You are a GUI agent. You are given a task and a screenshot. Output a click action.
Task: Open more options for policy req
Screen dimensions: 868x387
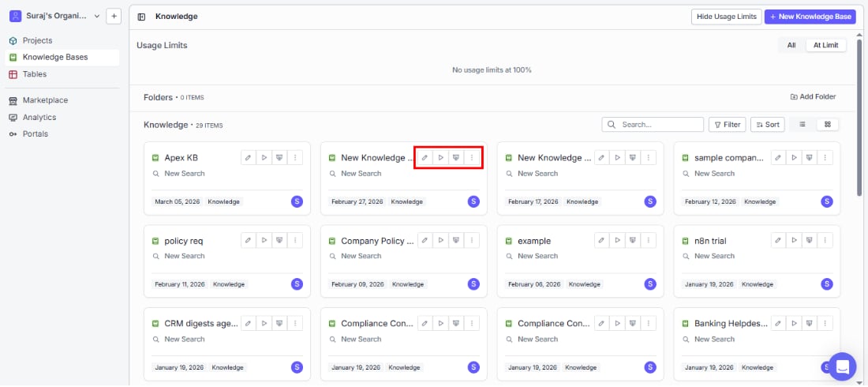tap(295, 240)
